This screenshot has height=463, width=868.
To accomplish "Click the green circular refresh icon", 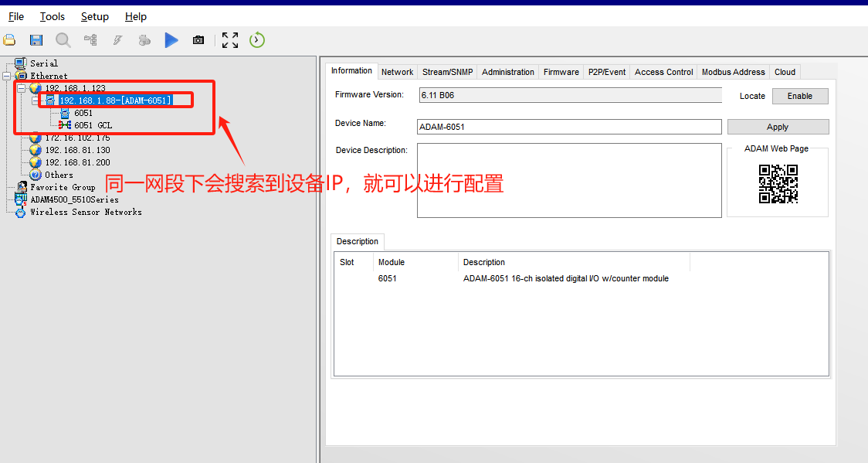I will tap(257, 40).
